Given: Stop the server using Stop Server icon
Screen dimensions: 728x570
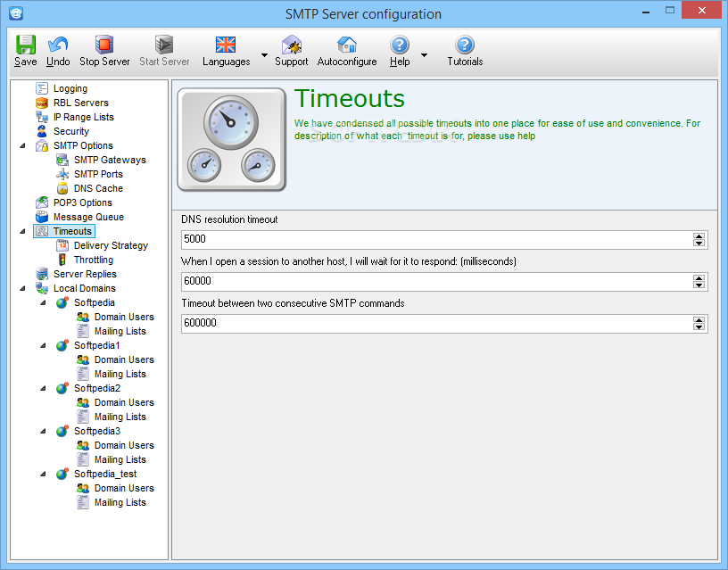Looking at the screenshot, I should pyautogui.click(x=104, y=45).
